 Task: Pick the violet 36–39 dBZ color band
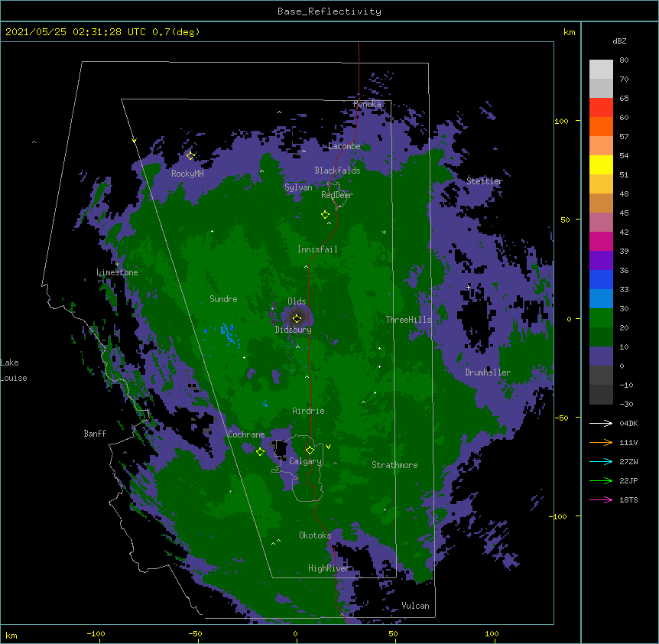click(601, 261)
